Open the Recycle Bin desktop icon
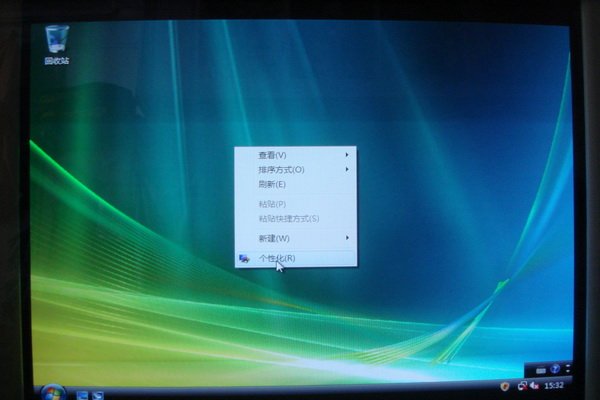The width and height of the screenshot is (600, 400). coord(57,44)
